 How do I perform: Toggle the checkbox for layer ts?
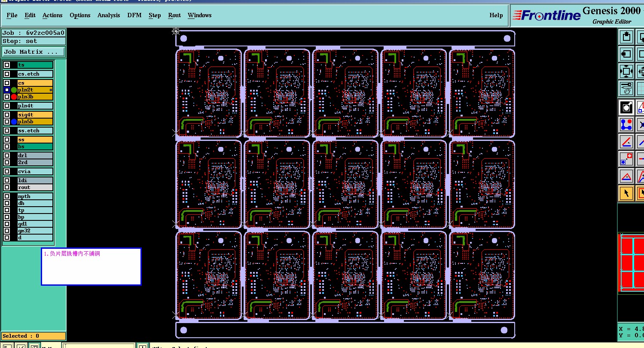[x=7, y=65]
